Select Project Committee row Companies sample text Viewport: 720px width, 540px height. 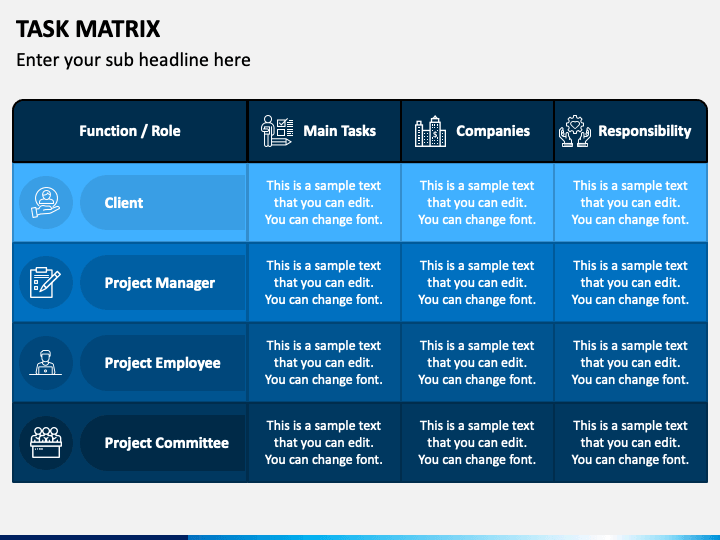(477, 442)
